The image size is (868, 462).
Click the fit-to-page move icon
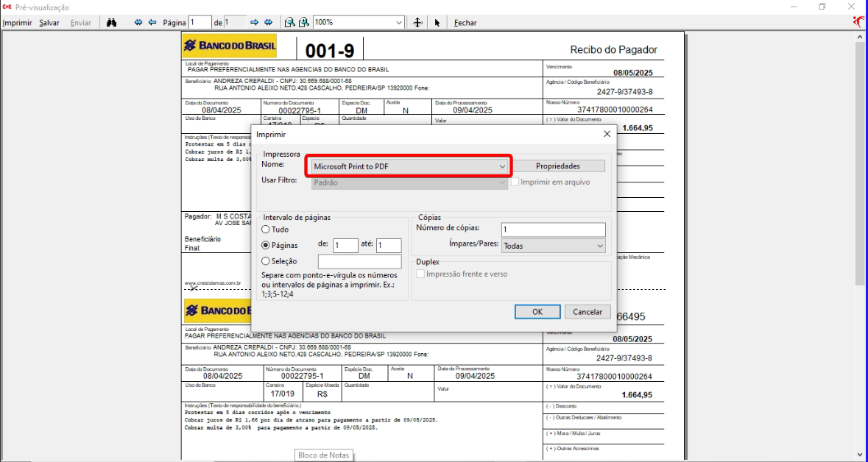pos(417,23)
